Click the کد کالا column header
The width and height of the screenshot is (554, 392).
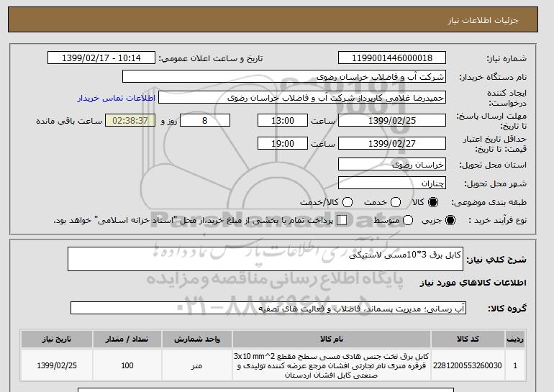[468, 339]
